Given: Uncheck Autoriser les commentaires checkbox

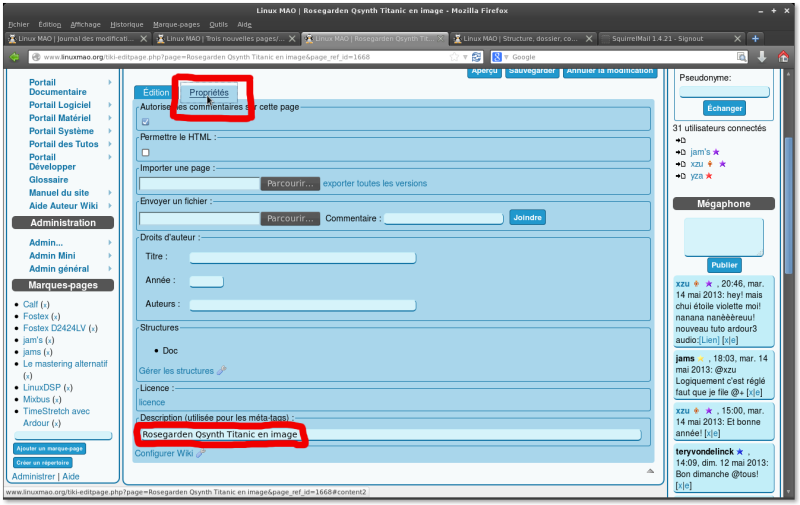Looking at the screenshot, I should pyautogui.click(x=145, y=121).
